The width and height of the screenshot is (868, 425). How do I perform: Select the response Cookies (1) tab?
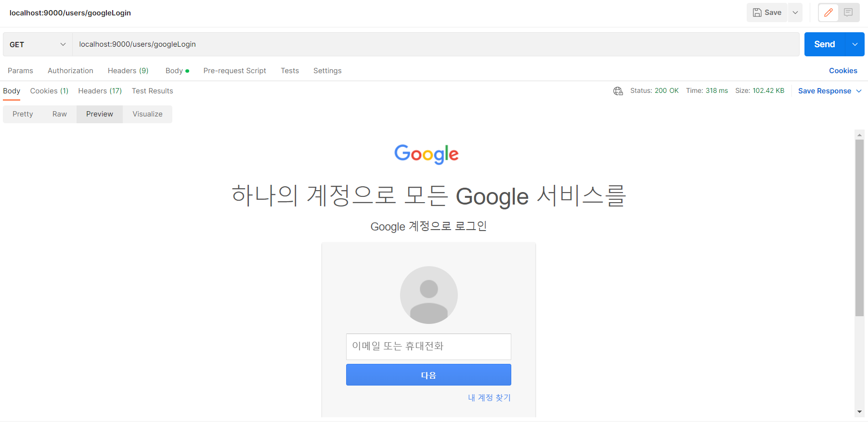(x=49, y=91)
